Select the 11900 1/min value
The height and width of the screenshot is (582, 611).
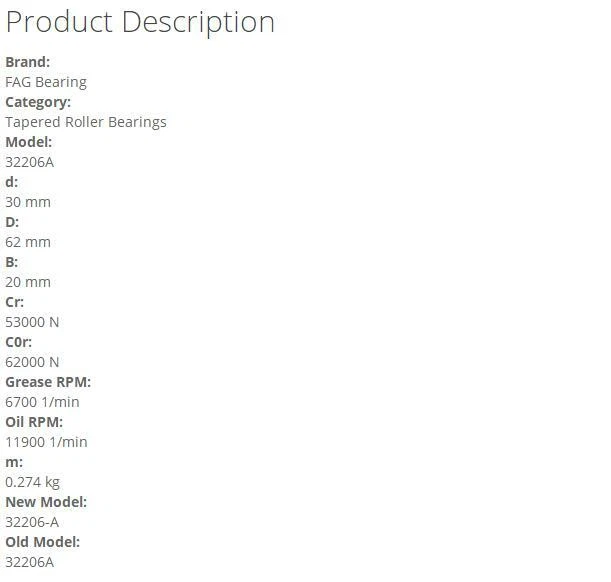46,442
